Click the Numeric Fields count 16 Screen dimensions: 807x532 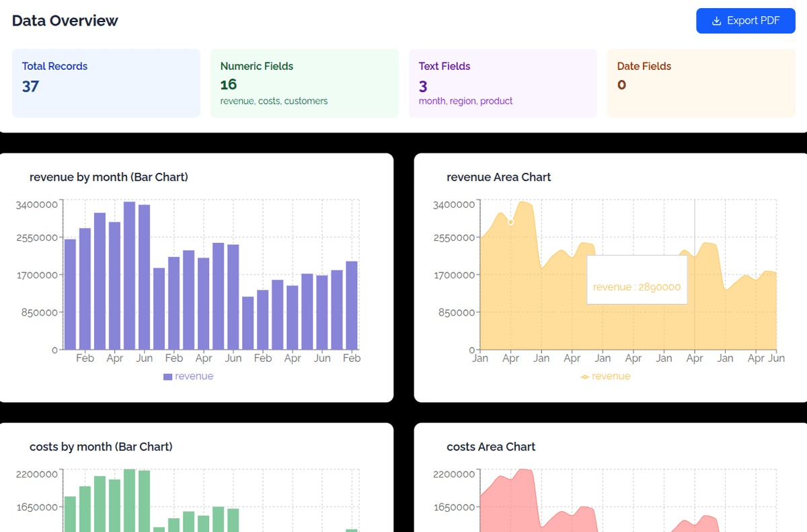229,84
